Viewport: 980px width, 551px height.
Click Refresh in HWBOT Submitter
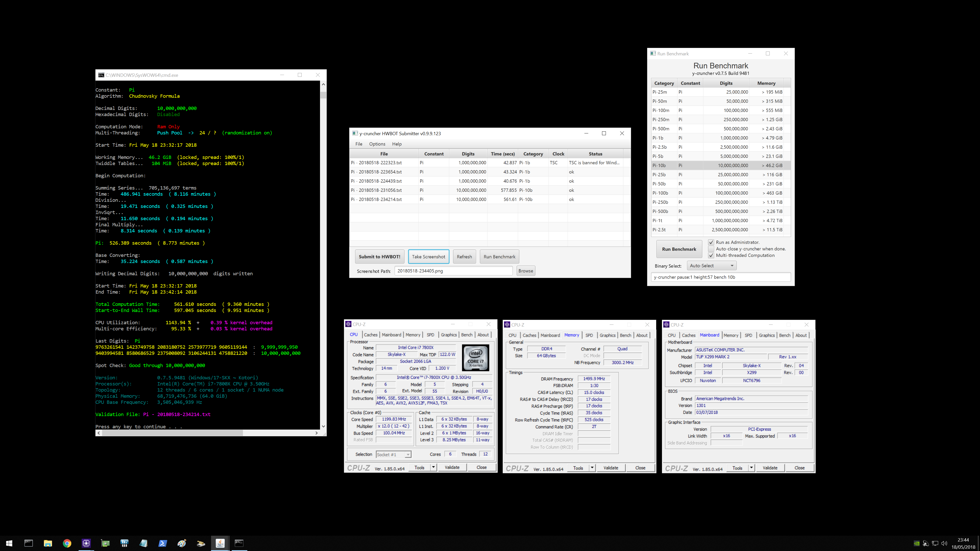(x=464, y=257)
